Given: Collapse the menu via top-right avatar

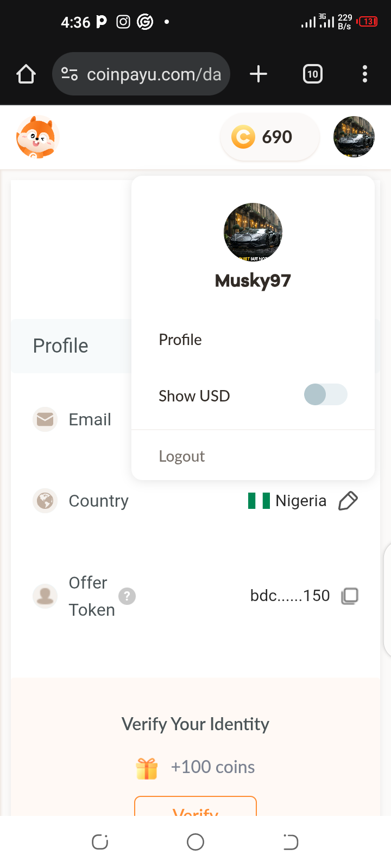Looking at the screenshot, I should tap(354, 137).
